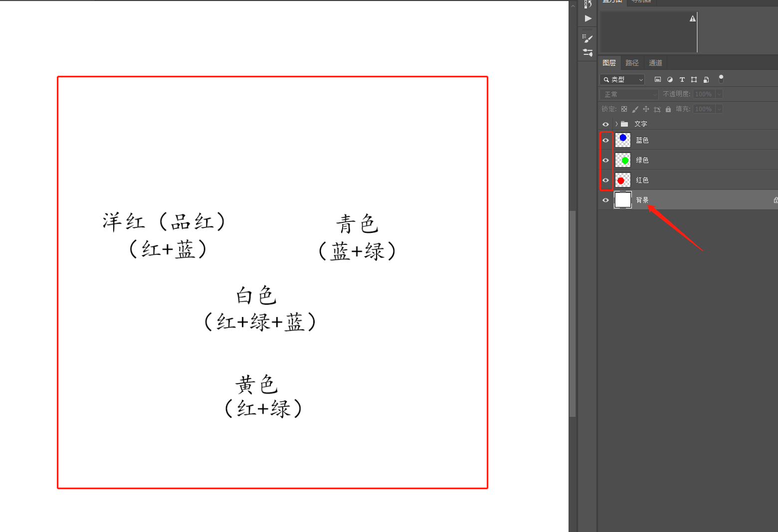
Task: Click the 填充 label
Action: [x=683, y=109]
